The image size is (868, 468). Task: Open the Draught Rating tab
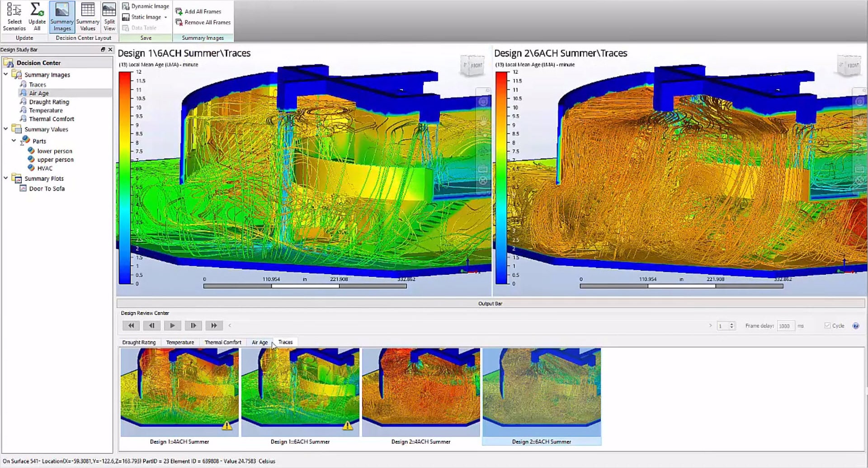(139, 342)
